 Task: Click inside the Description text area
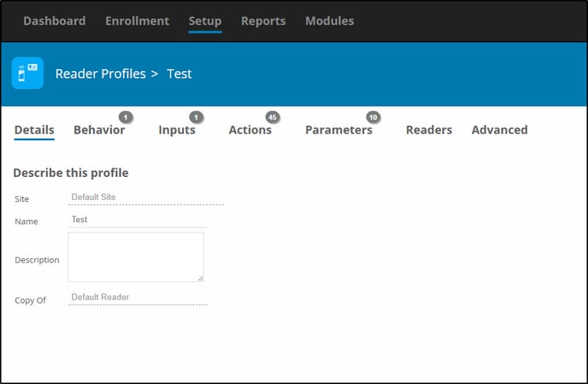coord(136,257)
